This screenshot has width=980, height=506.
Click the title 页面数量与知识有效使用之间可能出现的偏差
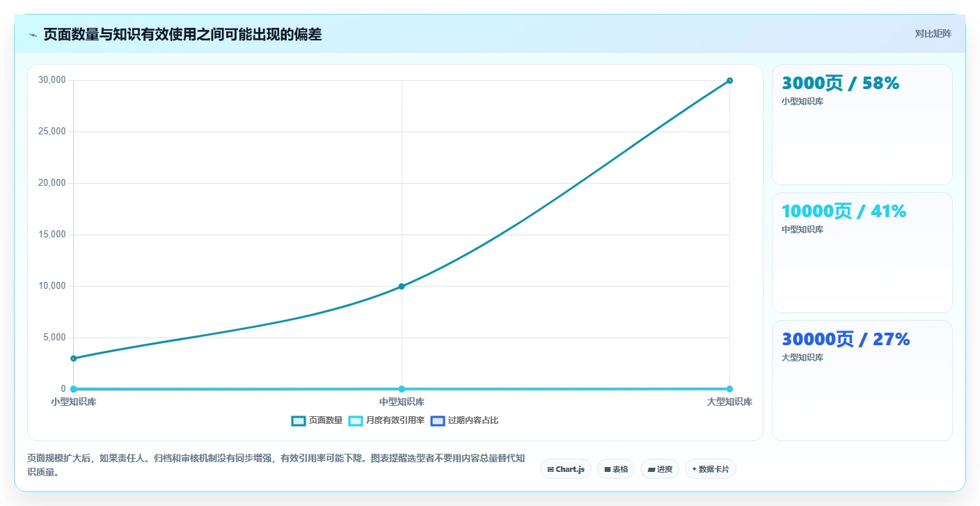pyautogui.click(x=182, y=35)
